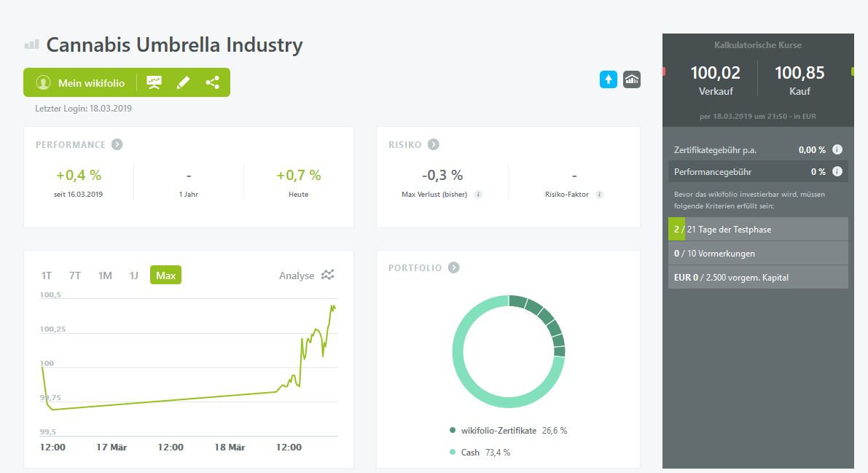The width and height of the screenshot is (868, 473).
Task: Select the Max chart time range
Action: (x=165, y=275)
